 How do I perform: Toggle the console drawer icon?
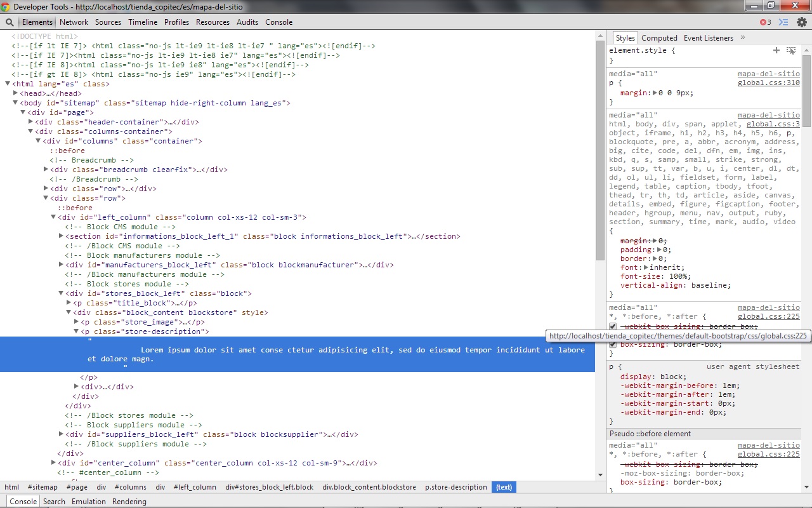coord(784,22)
